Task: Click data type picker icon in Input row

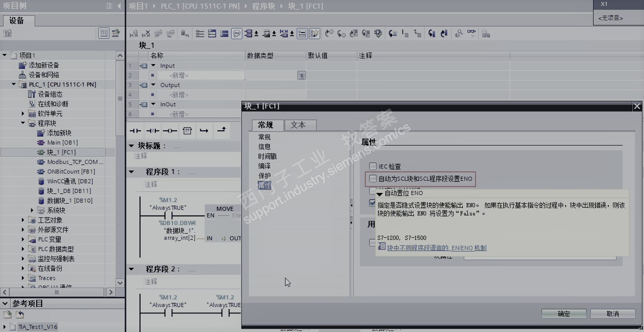Action: pos(301,75)
